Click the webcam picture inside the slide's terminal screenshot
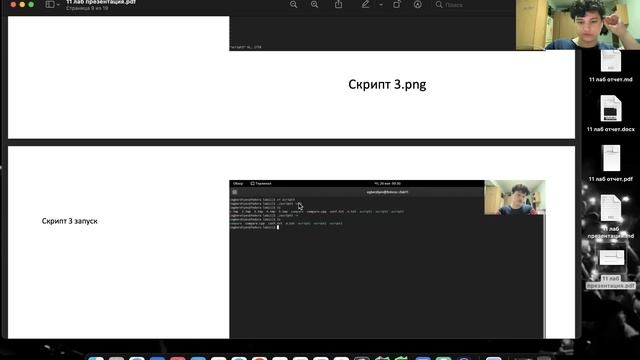This screenshot has height=360, width=640. click(x=515, y=198)
